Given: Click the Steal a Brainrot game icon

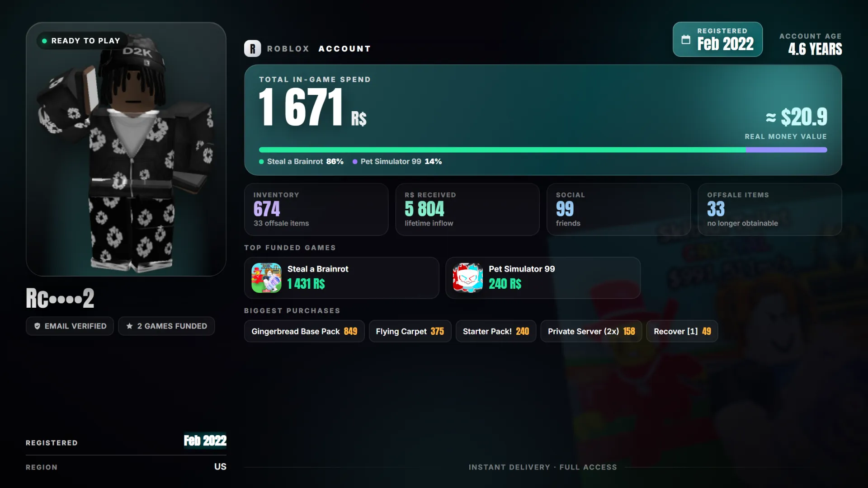Looking at the screenshot, I should click(266, 278).
